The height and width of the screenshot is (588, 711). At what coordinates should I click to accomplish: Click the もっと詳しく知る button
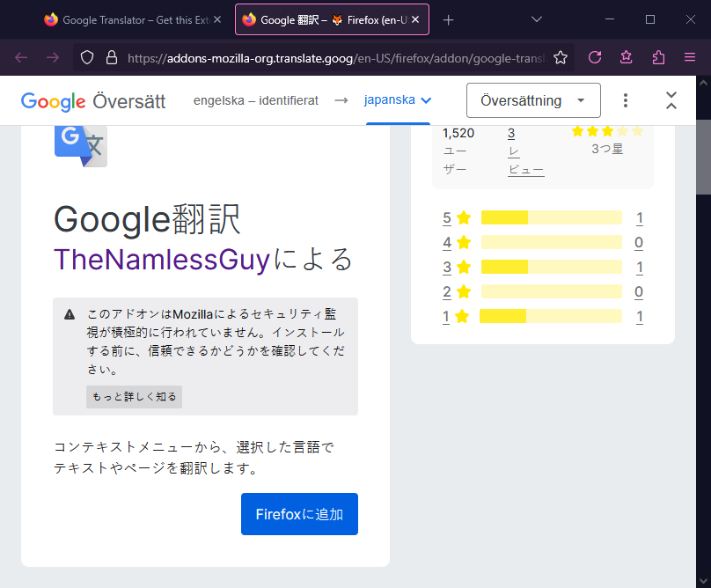pyautogui.click(x=135, y=397)
